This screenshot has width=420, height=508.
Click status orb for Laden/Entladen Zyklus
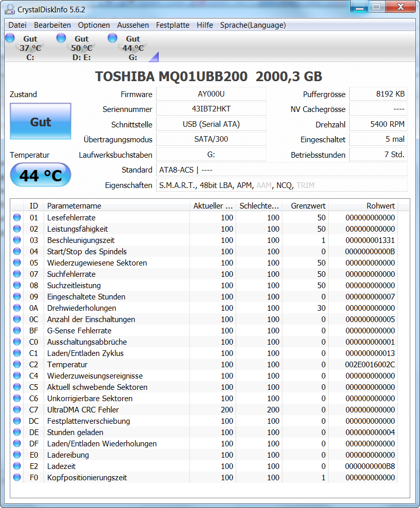[17, 353]
